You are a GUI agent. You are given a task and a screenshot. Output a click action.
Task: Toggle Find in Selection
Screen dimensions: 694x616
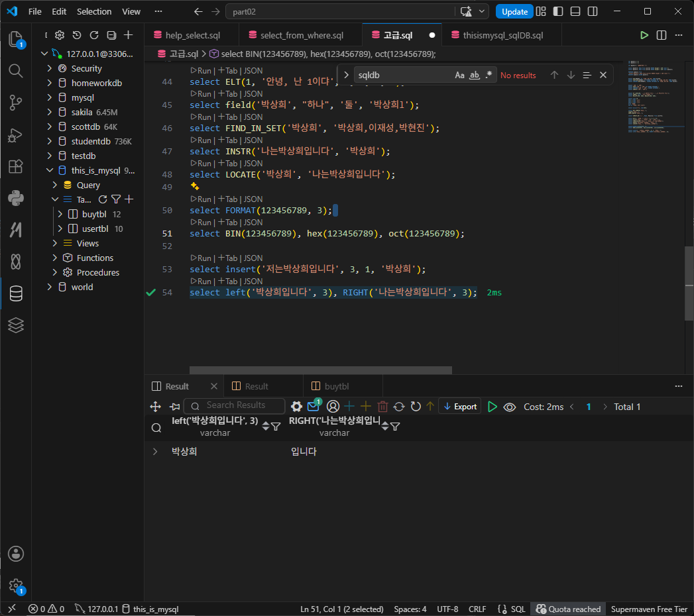pyautogui.click(x=587, y=75)
